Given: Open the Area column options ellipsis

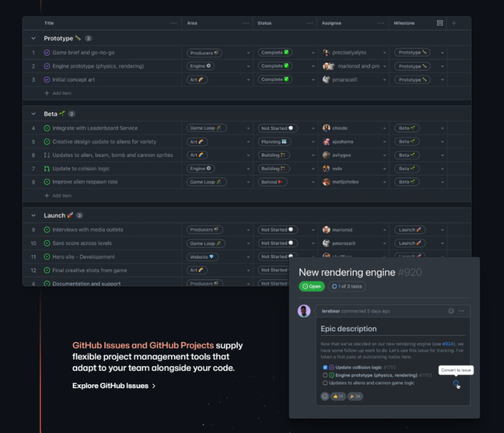Looking at the screenshot, I should (x=246, y=23).
